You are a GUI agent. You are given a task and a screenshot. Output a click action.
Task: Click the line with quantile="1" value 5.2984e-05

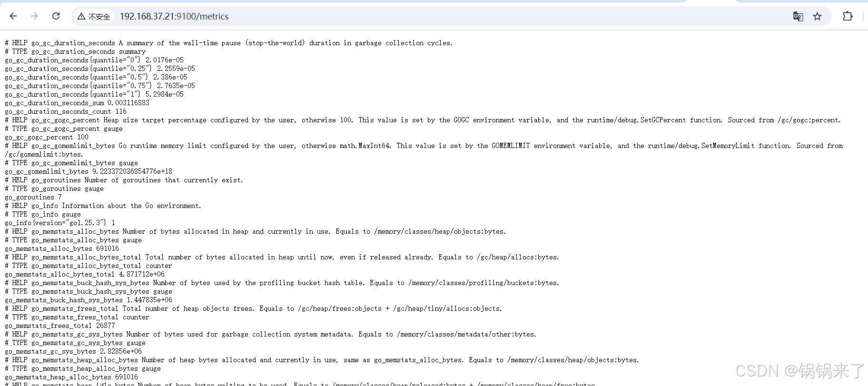[94, 94]
